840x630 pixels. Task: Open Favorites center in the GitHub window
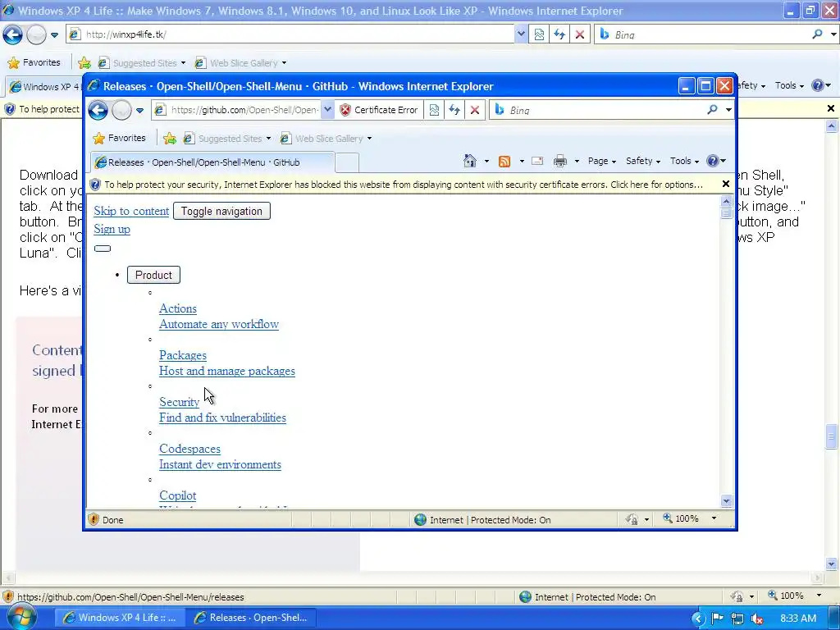[x=119, y=138]
